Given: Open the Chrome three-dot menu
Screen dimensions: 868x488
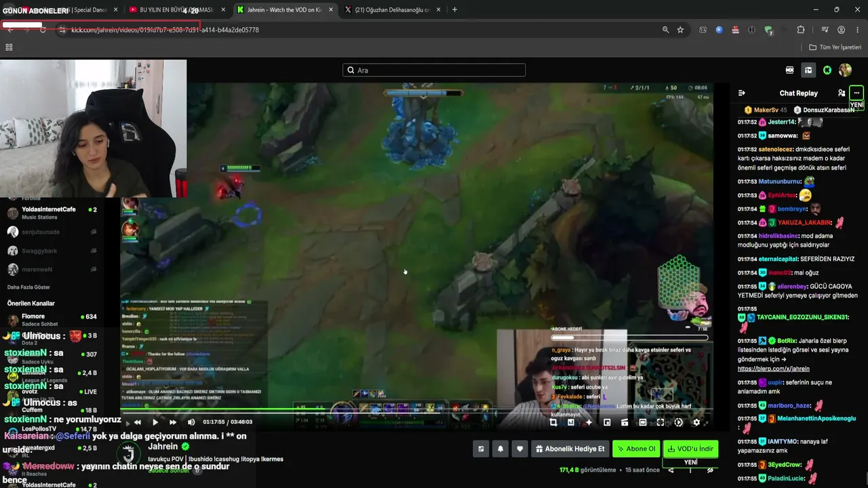Looking at the screenshot, I should pyautogui.click(x=856, y=30).
